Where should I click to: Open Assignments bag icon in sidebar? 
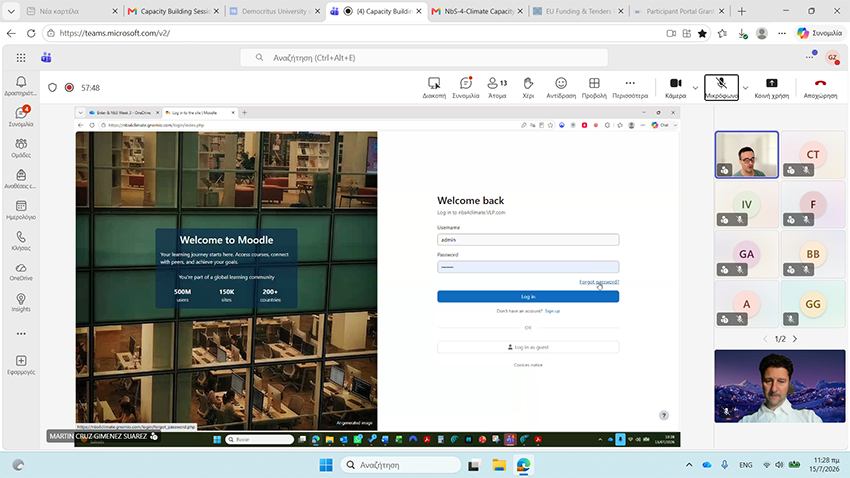21,178
